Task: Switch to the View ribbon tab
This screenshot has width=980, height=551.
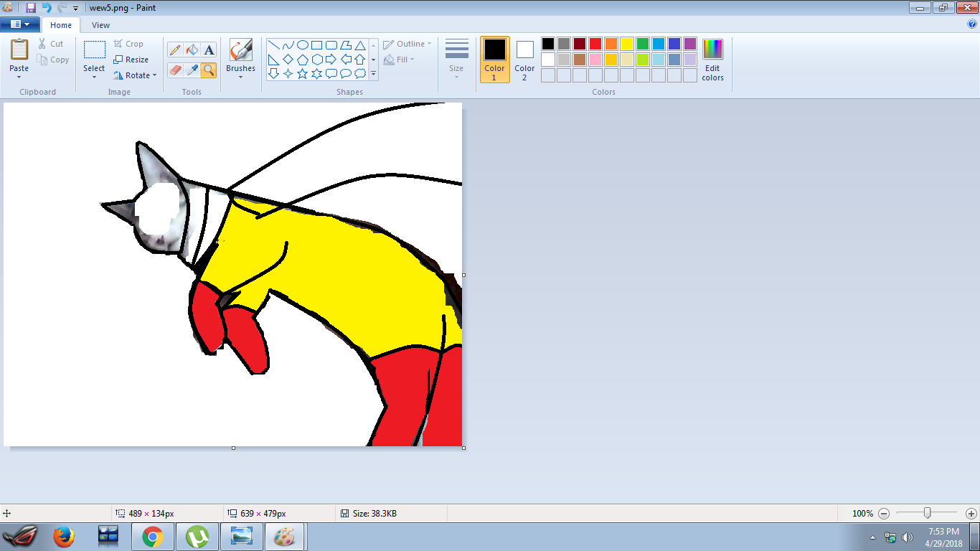Action: coord(101,25)
